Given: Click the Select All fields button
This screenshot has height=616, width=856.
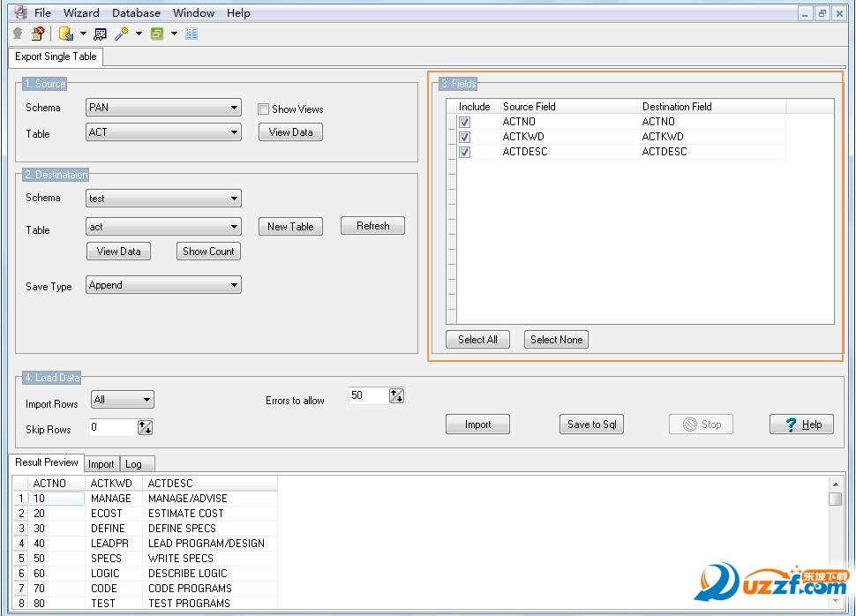Looking at the screenshot, I should (477, 340).
